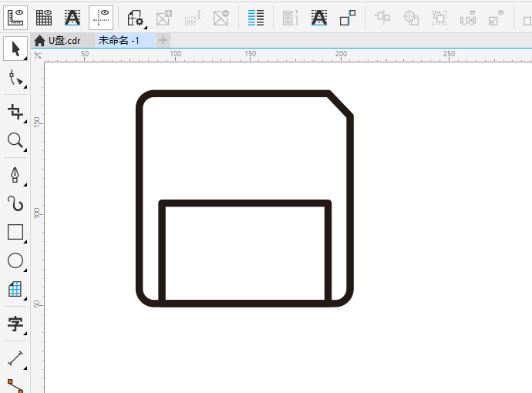Activate the Text tool (字)
The image size is (532, 393).
pyautogui.click(x=15, y=324)
